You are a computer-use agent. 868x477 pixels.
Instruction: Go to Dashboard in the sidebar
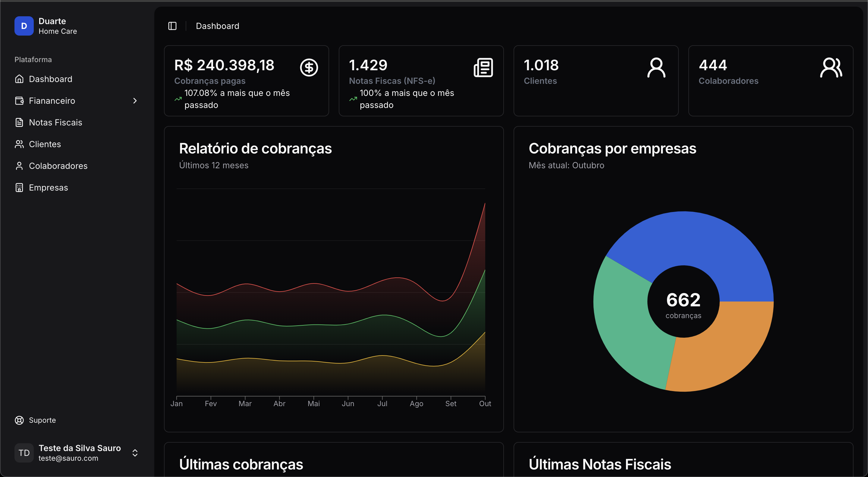pyautogui.click(x=77, y=79)
